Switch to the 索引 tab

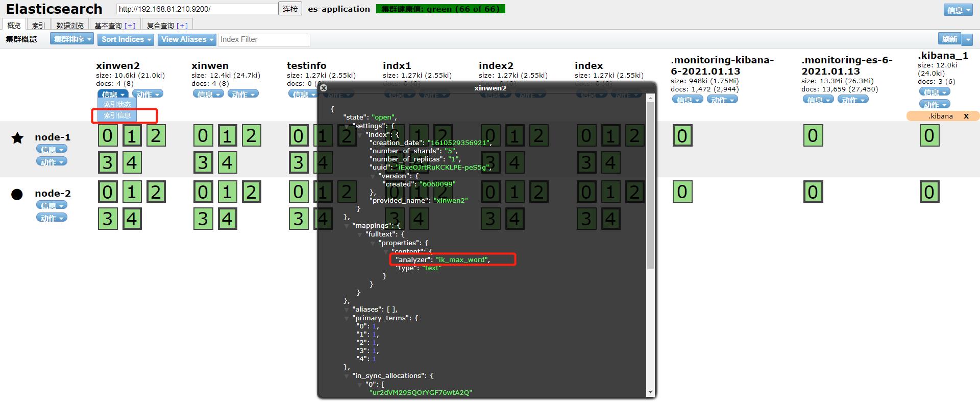click(38, 25)
